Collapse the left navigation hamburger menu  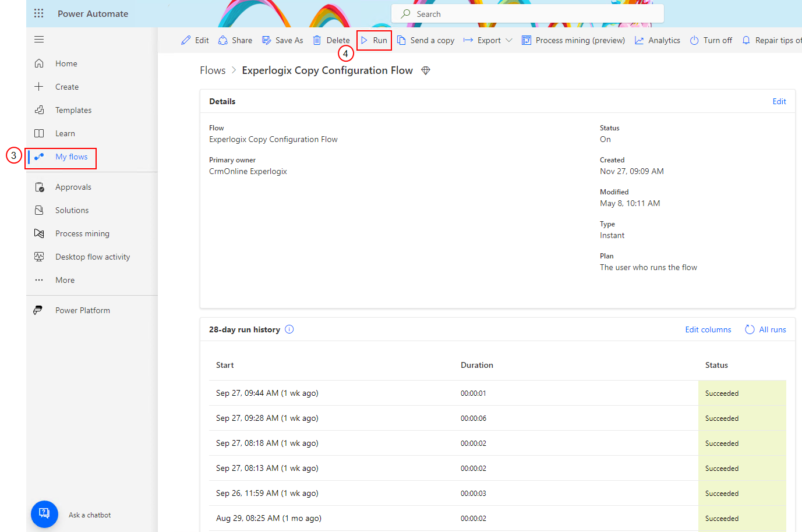tap(39, 40)
